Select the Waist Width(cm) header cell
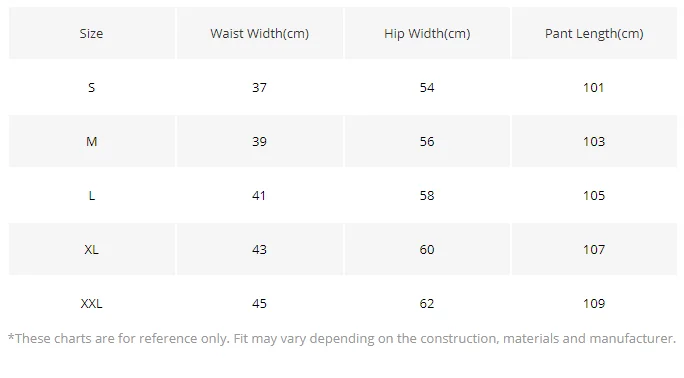The width and height of the screenshot is (684, 378). (x=260, y=33)
